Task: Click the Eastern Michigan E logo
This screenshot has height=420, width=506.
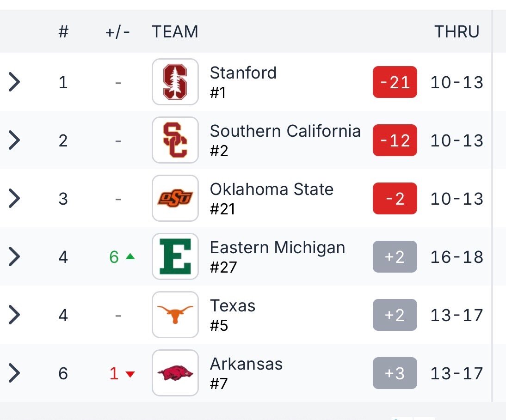Action: pyautogui.click(x=175, y=256)
